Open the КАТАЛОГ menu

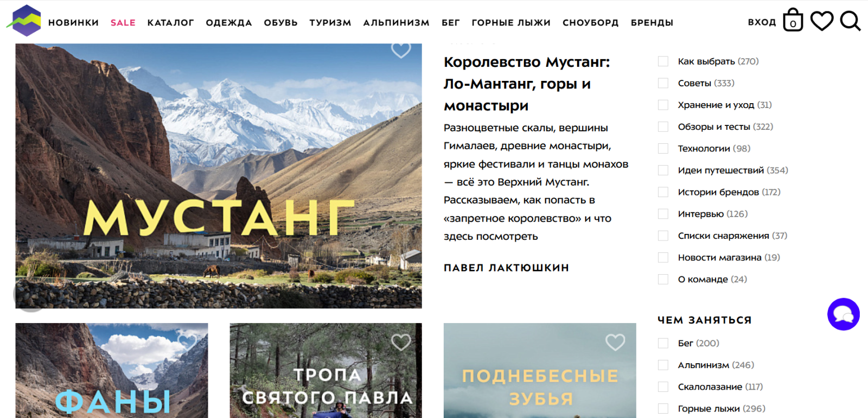point(170,23)
